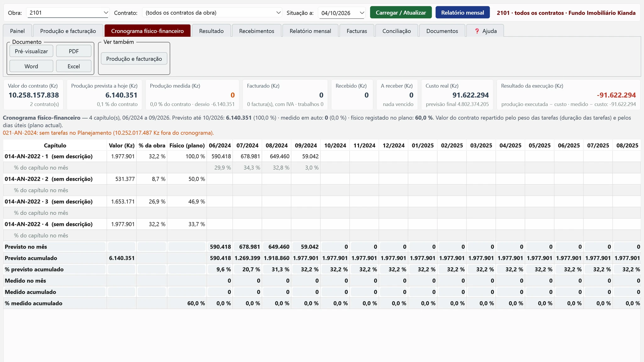The width and height of the screenshot is (644, 362).
Task: Click Produção e facturação under Ver também
Action: [134, 59]
